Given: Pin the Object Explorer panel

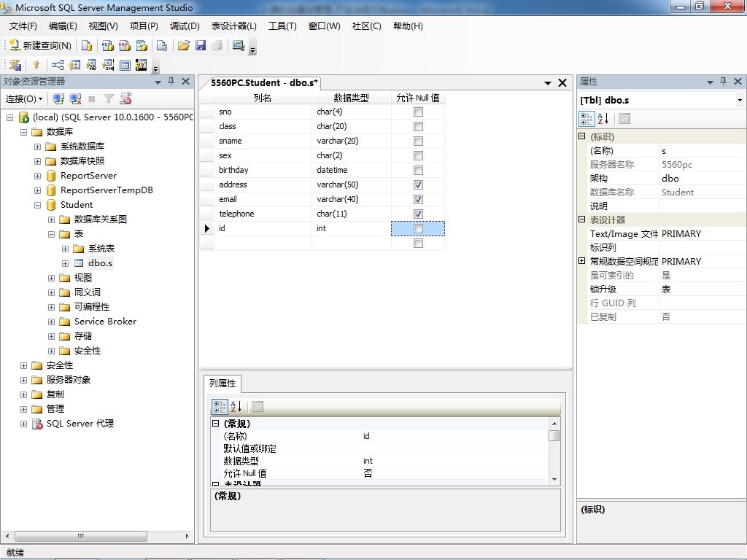Looking at the screenshot, I should 171,82.
